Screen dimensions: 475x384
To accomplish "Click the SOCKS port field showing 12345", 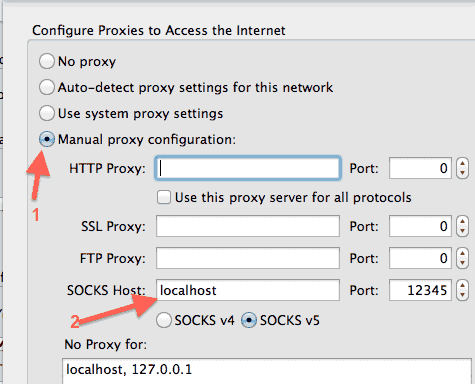I will point(420,290).
